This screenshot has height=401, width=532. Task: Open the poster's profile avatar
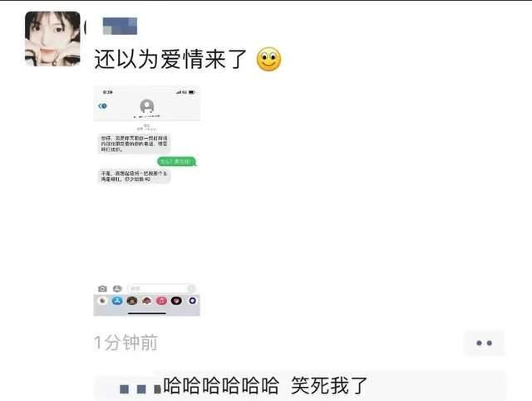[x=52, y=38]
